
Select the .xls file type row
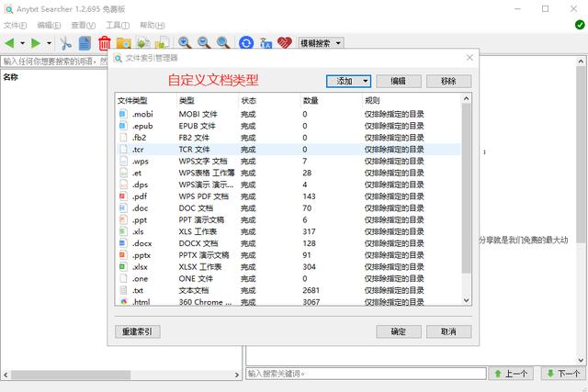point(288,231)
